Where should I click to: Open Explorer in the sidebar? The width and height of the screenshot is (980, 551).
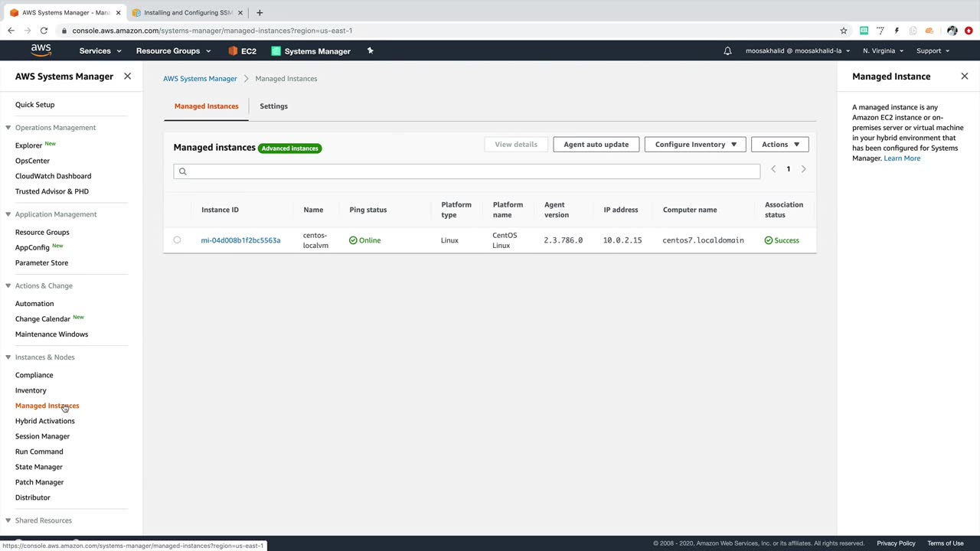(28, 145)
